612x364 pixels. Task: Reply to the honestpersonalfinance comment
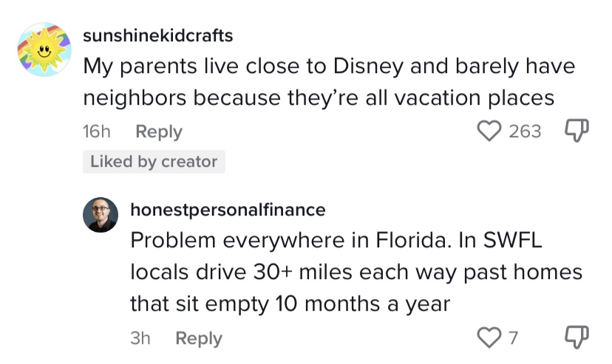(x=199, y=338)
